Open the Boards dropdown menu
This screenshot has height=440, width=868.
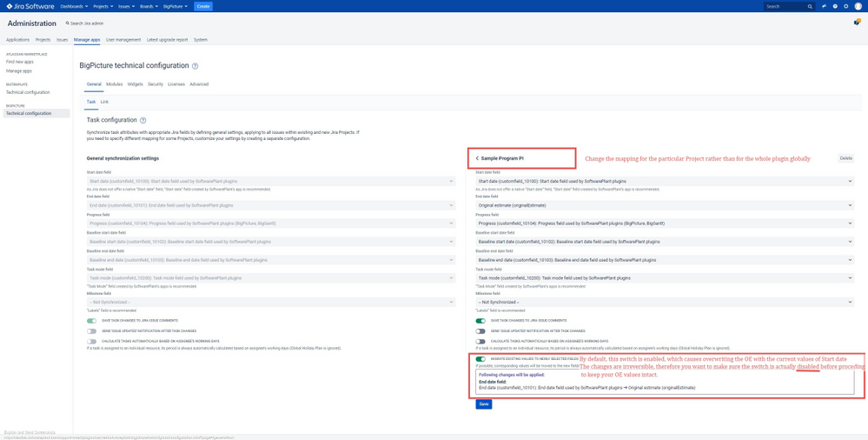pos(149,6)
